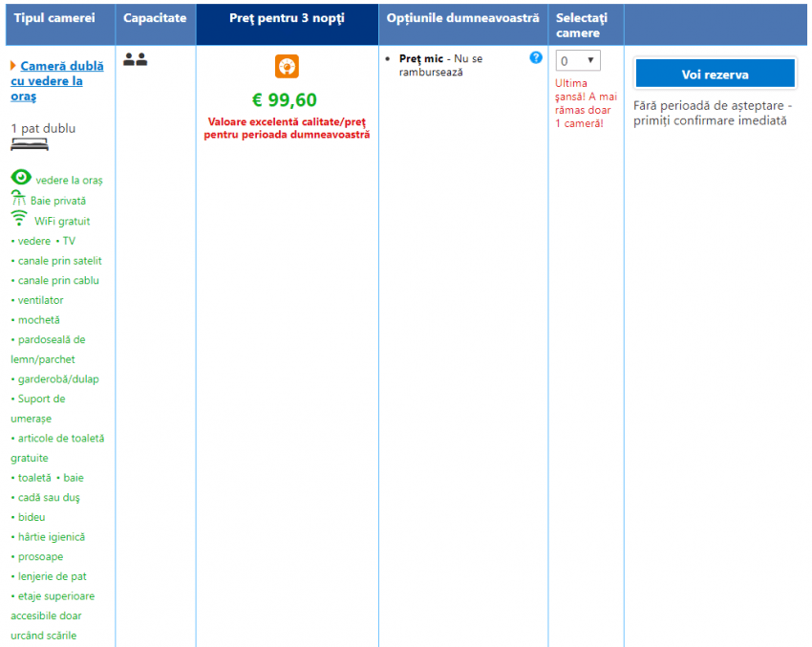Viewport: 812px width, 647px height.
Task: Click the Capacitate column header
Action: pos(155,19)
